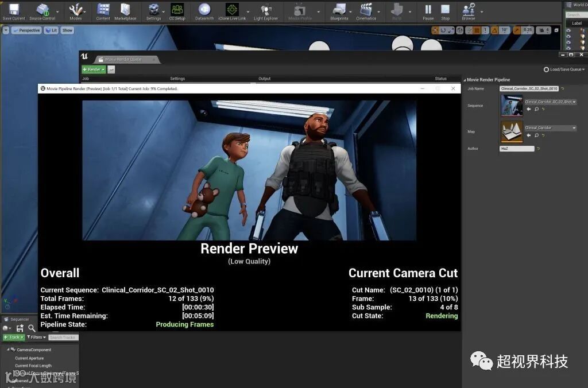Collapse the CameraComponent tree item
The width and height of the screenshot is (588, 388).
(8, 350)
